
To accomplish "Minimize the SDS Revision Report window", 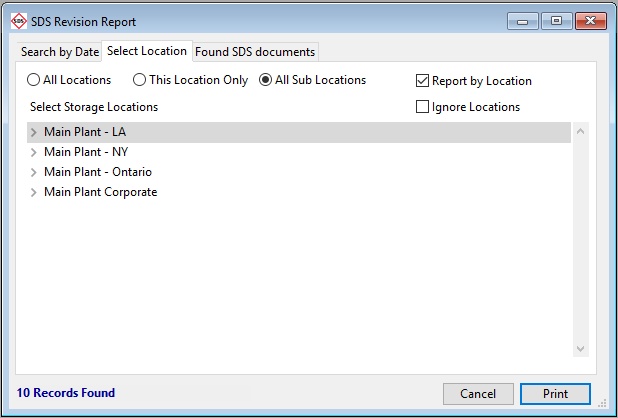I will (x=523, y=20).
